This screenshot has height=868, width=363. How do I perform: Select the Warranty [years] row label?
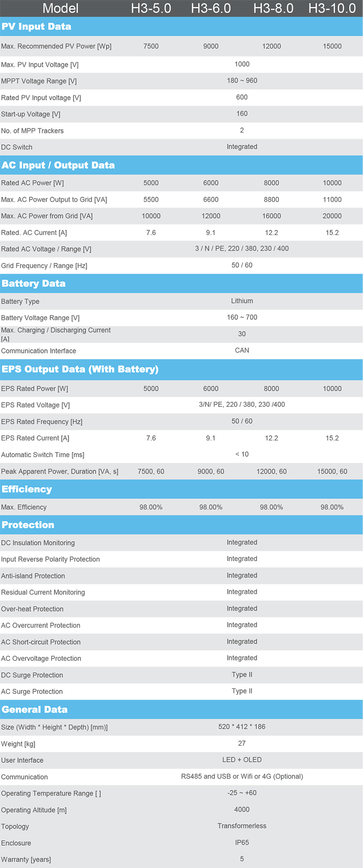coord(26,860)
